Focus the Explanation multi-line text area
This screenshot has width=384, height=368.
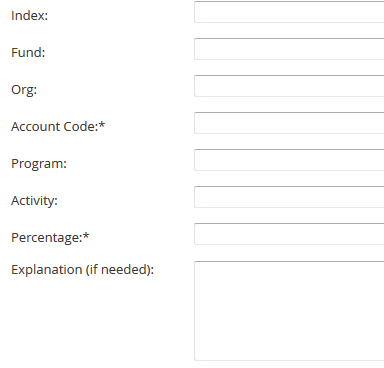pyautogui.click(x=289, y=311)
